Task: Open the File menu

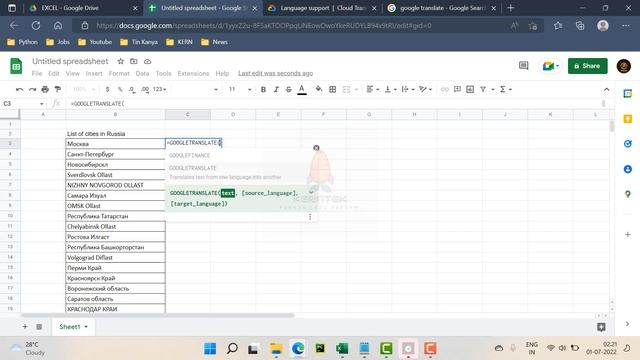Action: click(37, 73)
